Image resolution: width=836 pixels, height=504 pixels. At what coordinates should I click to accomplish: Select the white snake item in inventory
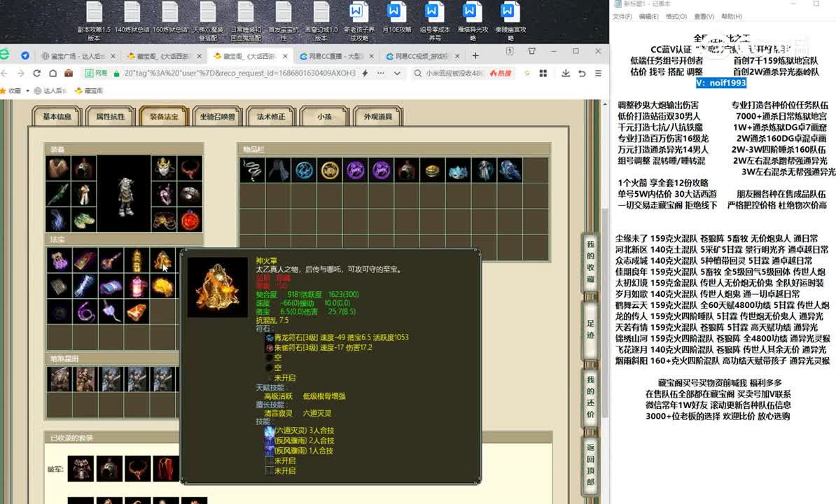click(x=252, y=171)
